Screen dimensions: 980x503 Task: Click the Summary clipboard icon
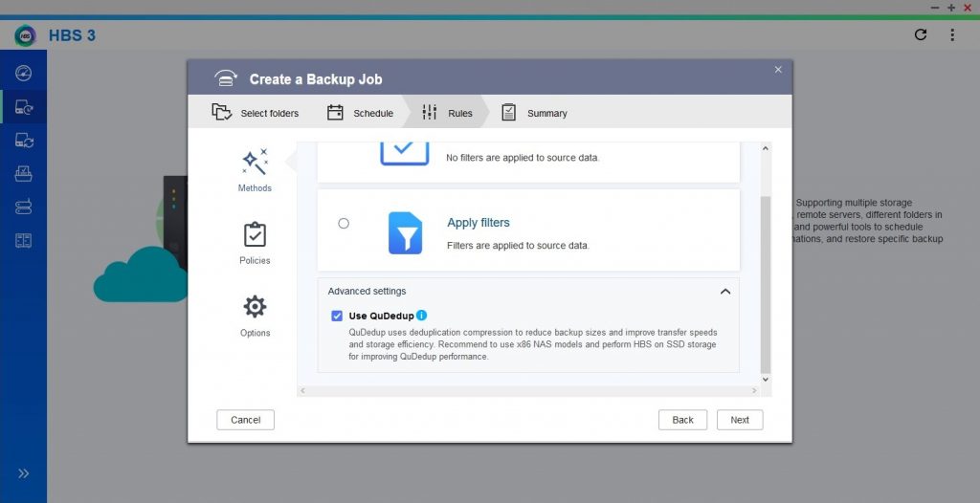click(509, 113)
